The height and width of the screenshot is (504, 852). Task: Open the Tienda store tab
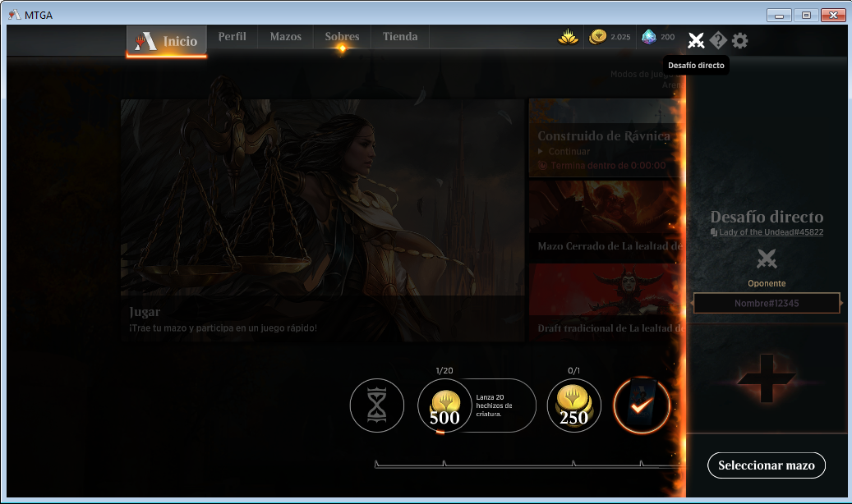click(x=400, y=36)
